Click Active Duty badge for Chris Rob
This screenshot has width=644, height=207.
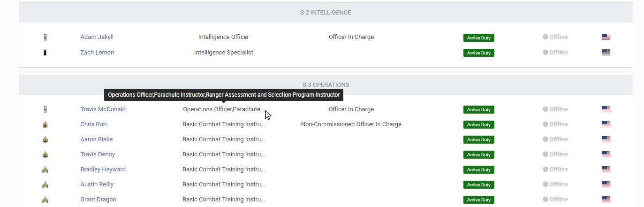coord(479,125)
